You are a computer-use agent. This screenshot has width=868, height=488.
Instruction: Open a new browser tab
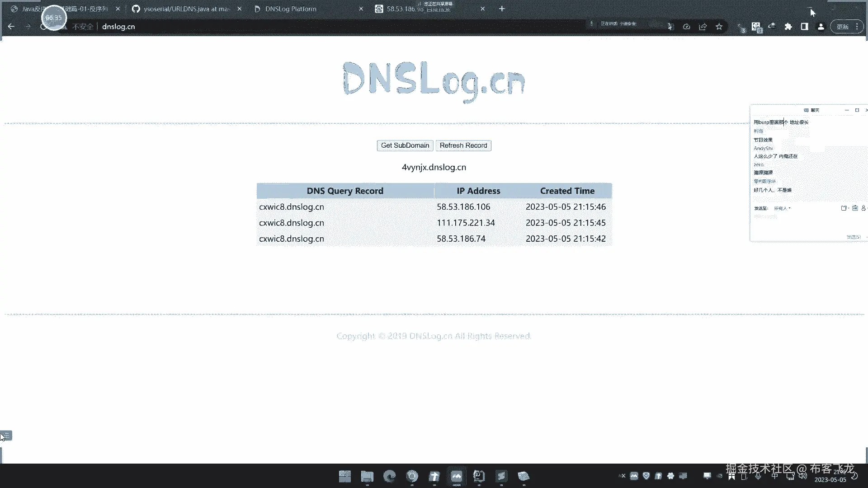point(501,9)
